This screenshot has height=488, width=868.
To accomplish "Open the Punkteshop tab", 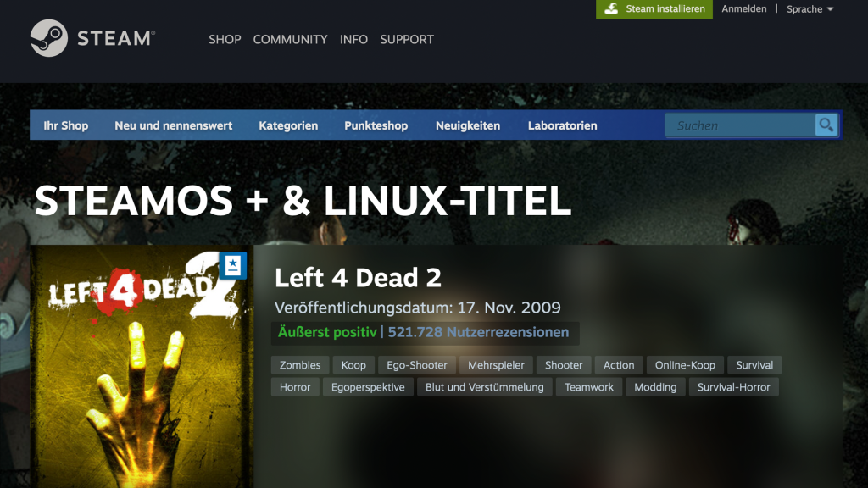I will (x=376, y=125).
